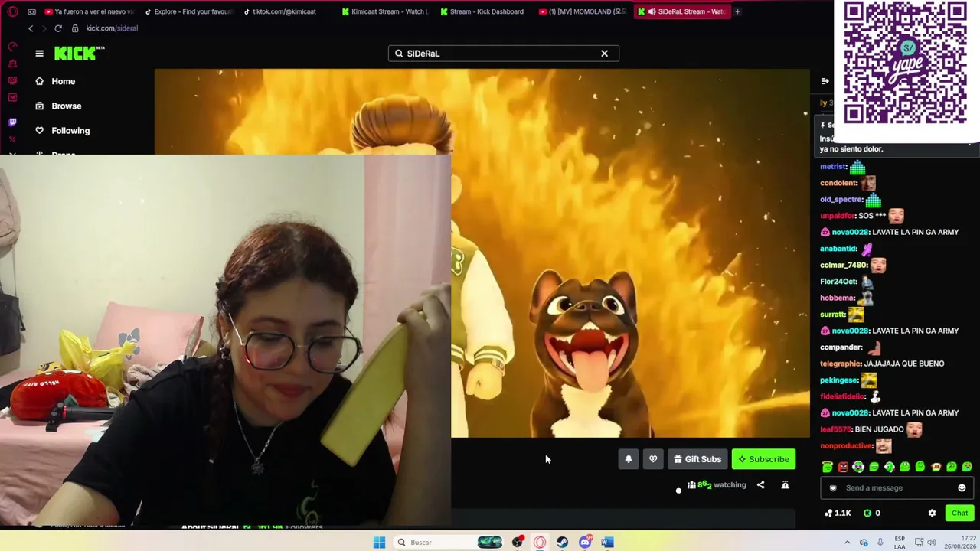Report the stream using siren icon

(785, 484)
